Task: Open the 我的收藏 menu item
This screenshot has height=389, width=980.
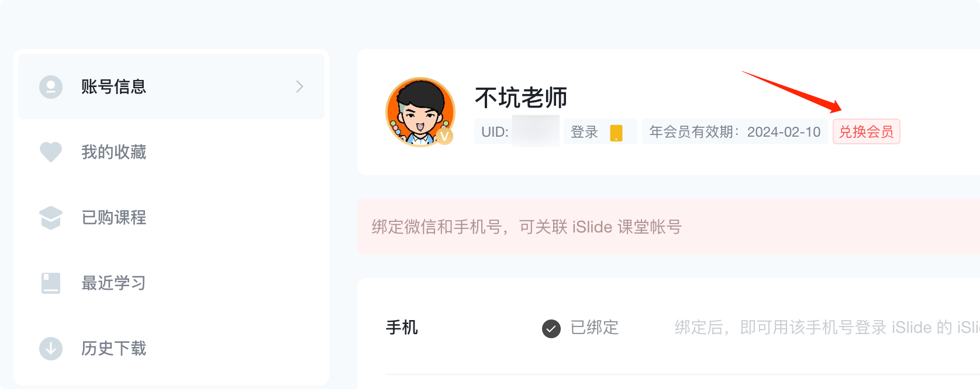Action: (x=113, y=152)
